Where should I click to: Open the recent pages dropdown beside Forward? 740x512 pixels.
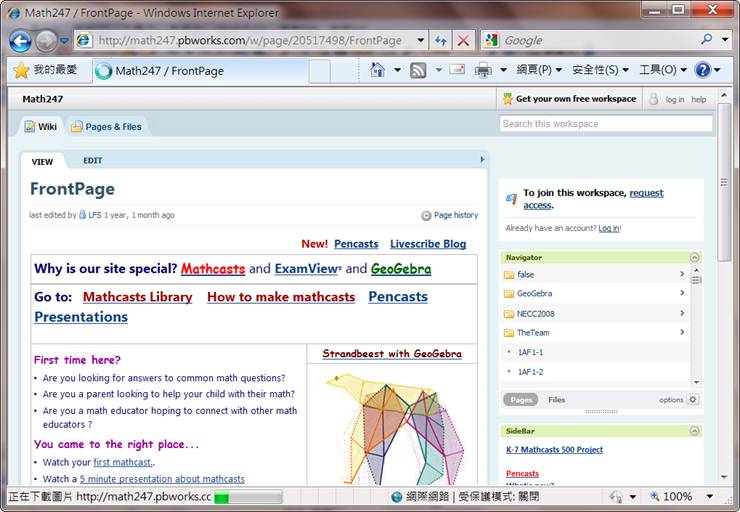[64, 41]
